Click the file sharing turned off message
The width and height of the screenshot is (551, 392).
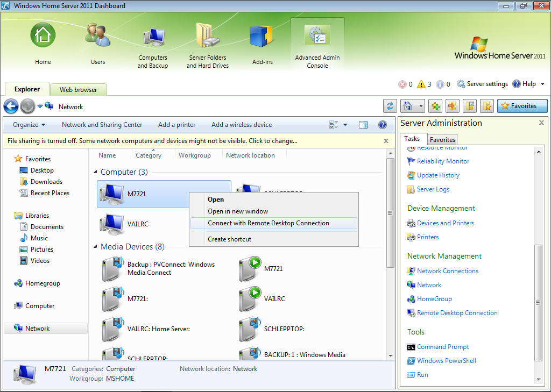click(x=152, y=141)
